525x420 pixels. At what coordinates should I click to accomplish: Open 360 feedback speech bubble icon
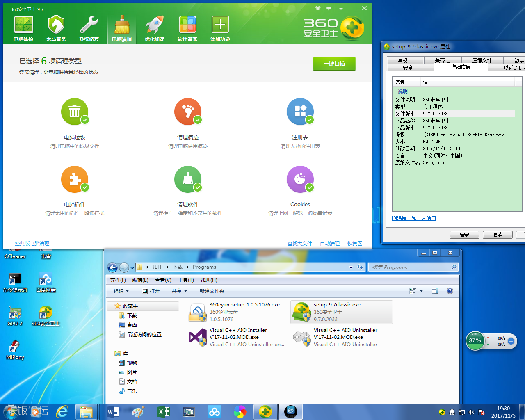329,8
